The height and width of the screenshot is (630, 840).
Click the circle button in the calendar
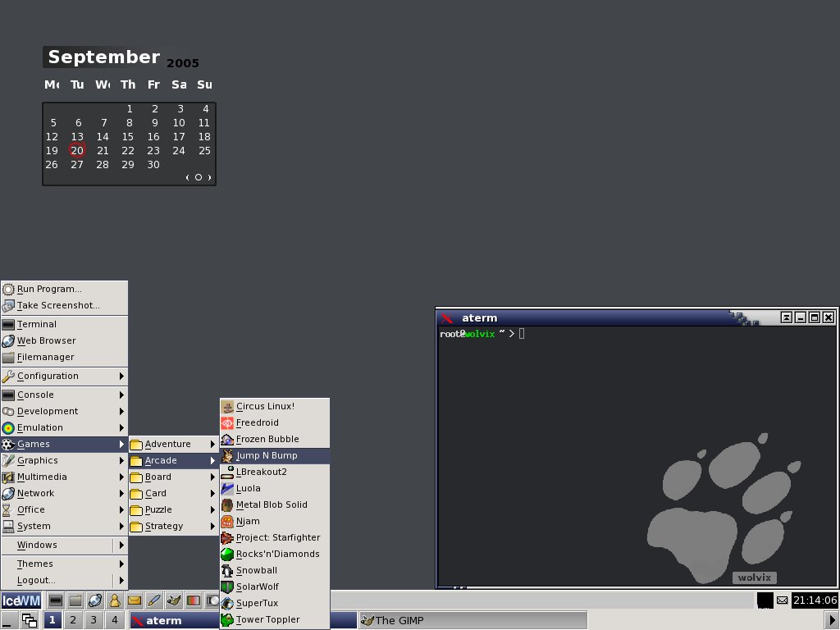point(199,177)
